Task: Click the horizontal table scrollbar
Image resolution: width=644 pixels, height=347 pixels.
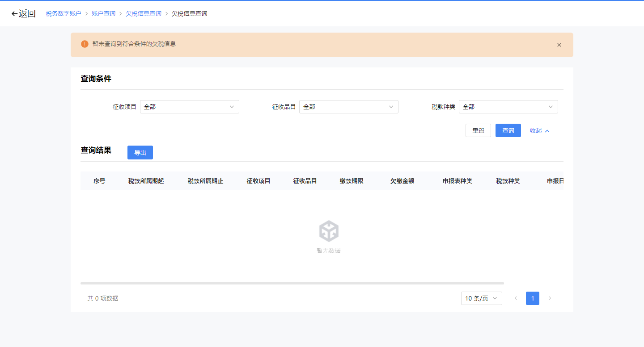Action: (292, 283)
